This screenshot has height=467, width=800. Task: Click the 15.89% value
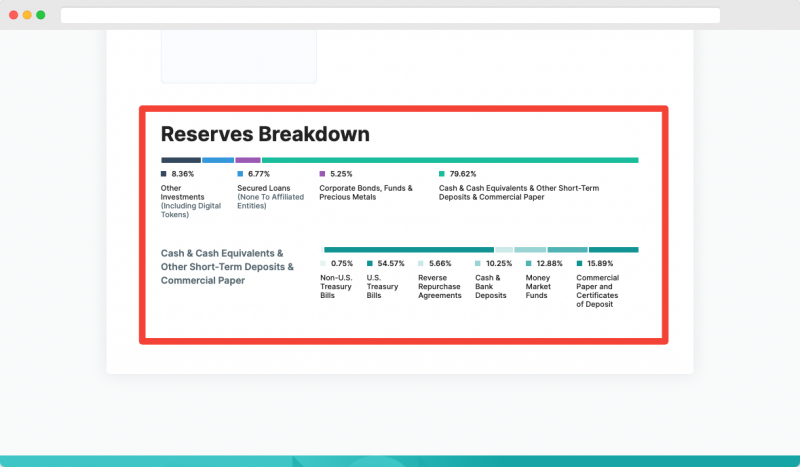tap(600, 264)
